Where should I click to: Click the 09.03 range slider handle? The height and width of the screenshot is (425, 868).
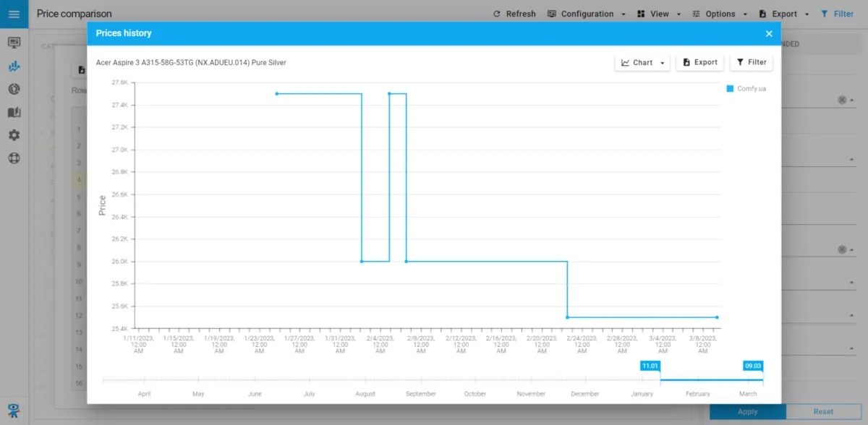[x=753, y=366]
